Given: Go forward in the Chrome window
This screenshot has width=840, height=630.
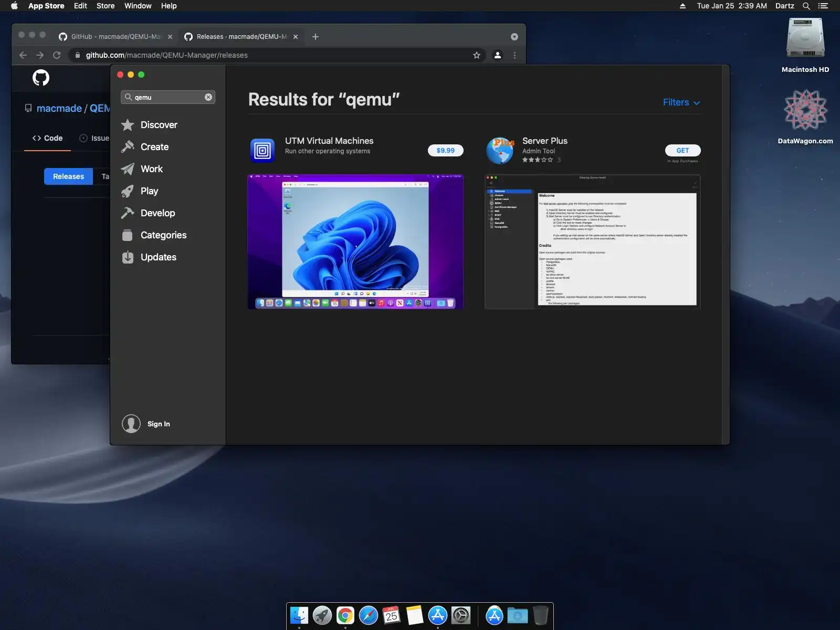Looking at the screenshot, I should click(40, 55).
